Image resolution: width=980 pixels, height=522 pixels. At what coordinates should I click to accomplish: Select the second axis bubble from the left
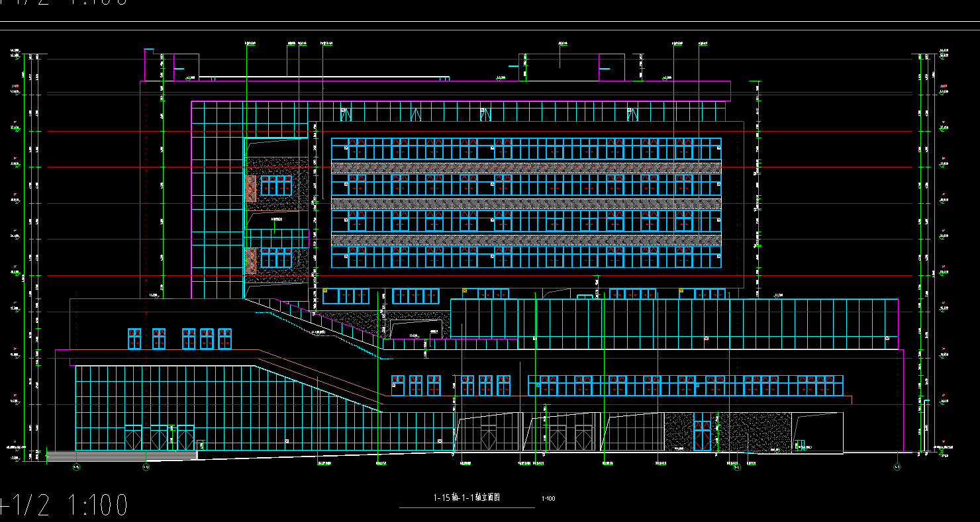coord(145,467)
